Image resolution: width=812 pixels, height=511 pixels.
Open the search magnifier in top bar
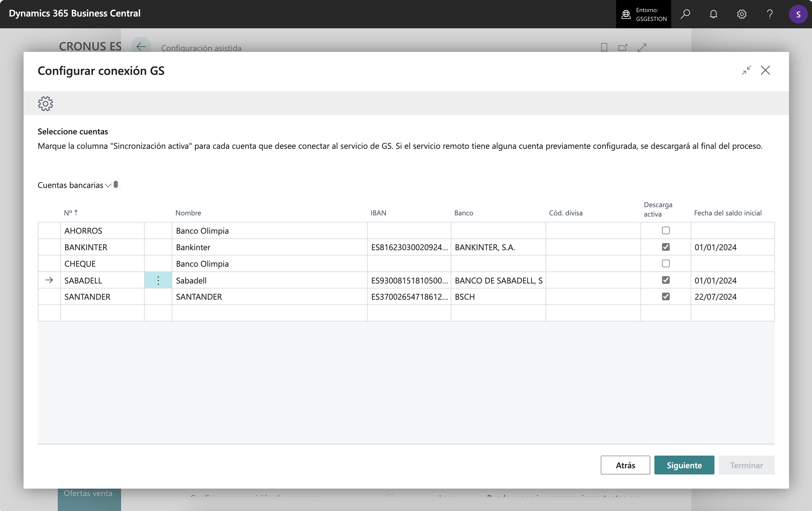pyautogui.click(x=685, y=14)
